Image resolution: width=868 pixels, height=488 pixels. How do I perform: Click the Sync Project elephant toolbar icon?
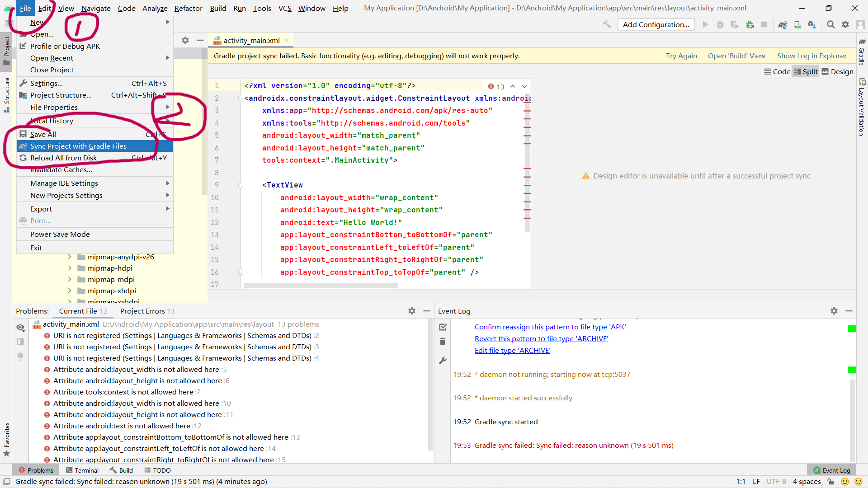click(783, 24)
